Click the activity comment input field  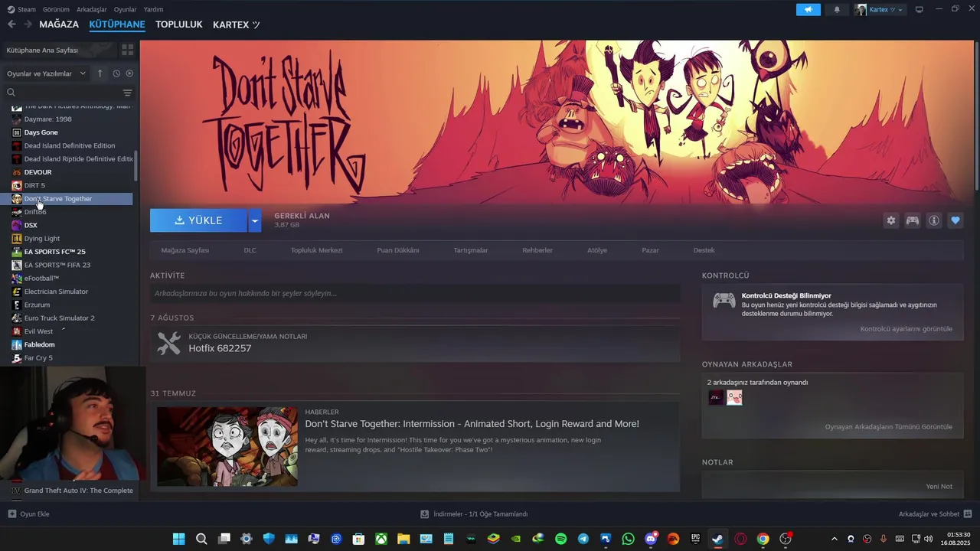(x=415, y=293)
